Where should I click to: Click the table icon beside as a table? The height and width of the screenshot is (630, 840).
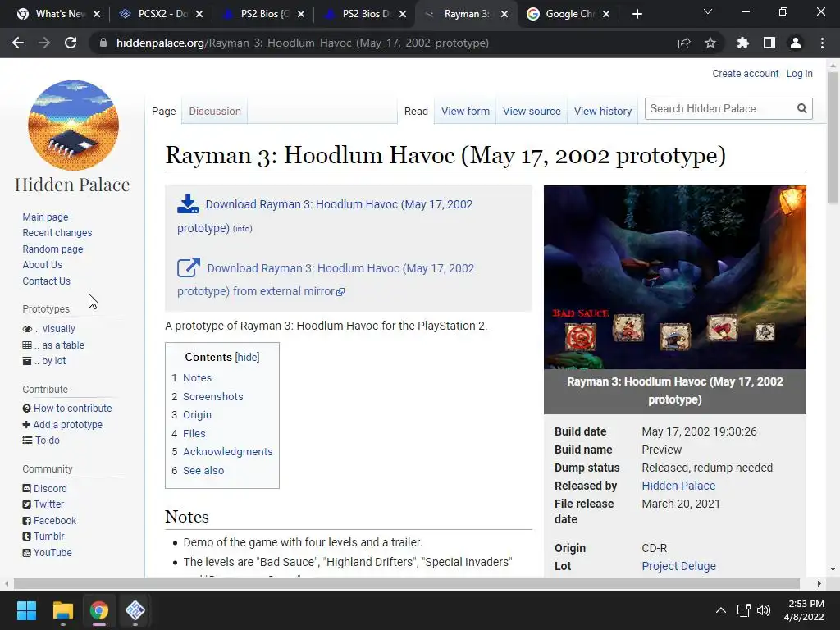(x=27, y=345)
